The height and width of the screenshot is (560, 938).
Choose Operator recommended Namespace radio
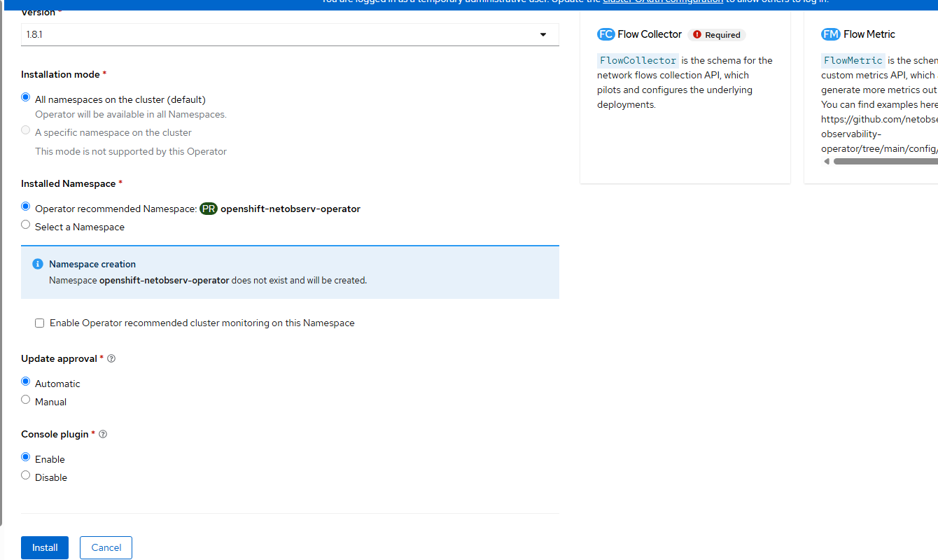point(26,207)
